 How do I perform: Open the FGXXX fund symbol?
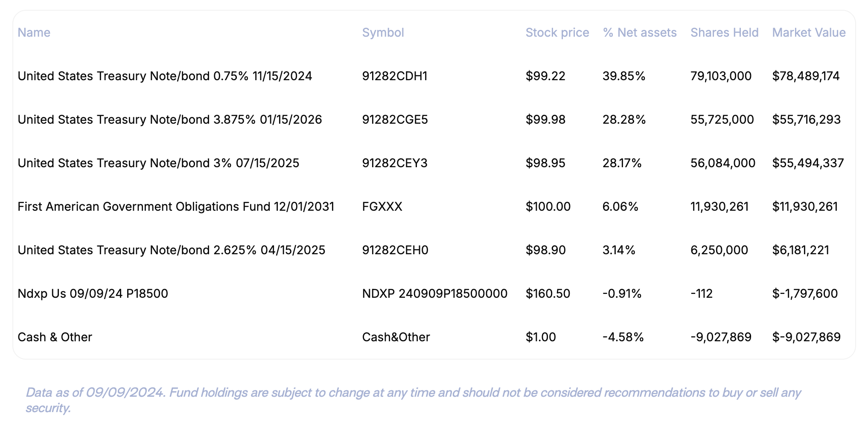(x=382, y=206)
